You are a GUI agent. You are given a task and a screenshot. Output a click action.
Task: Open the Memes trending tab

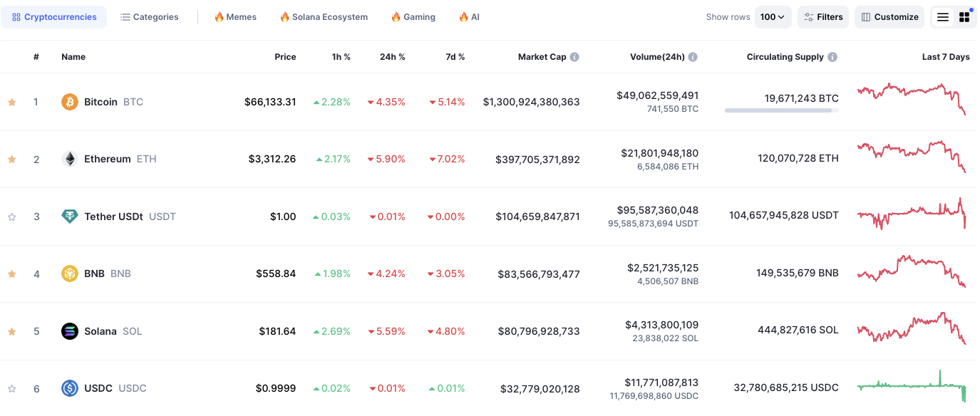tap(235, 17)
